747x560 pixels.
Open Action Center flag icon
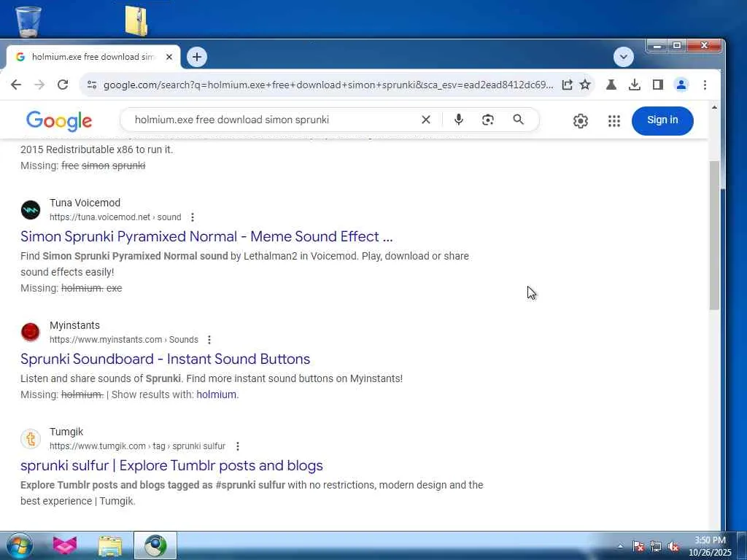(x=638, y=546)
